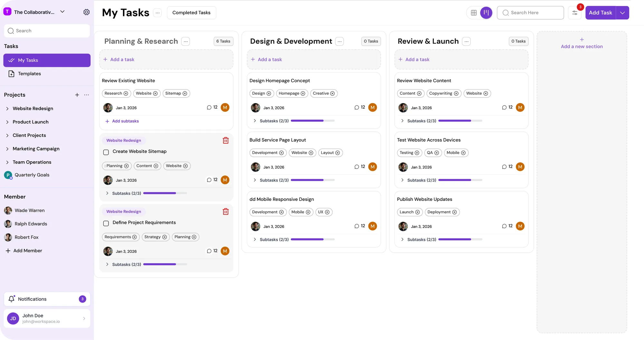Click the 6 Tasks count badge
The height and width of the screenshot is (340, 644).
223,41
